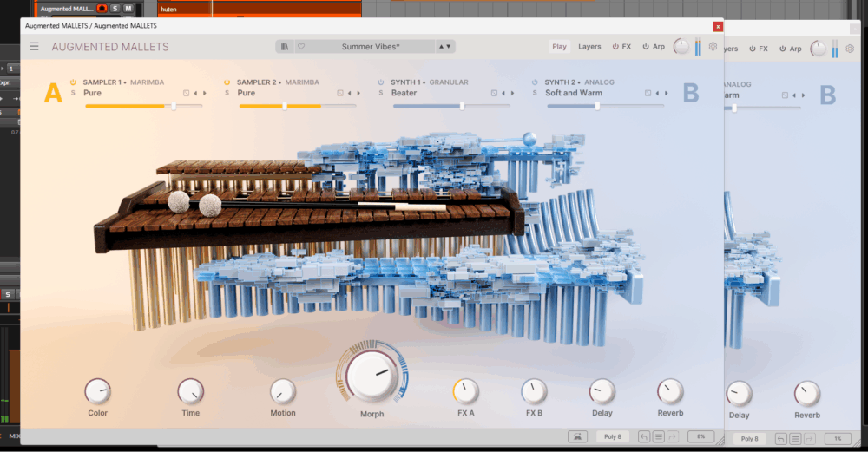Click the MIDI controller icon in bottom bar
Screen dimensions: 868x452
[x=577, y=436]
